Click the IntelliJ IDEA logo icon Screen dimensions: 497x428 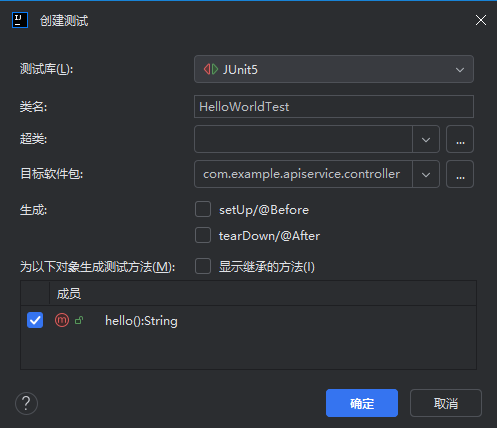(20, 20)
